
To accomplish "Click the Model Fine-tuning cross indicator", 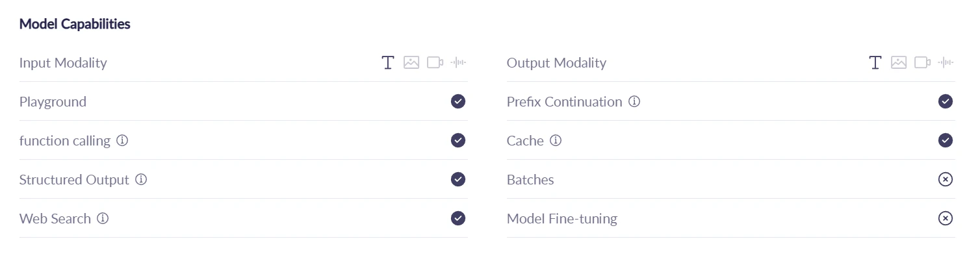I will pyautogui.click(x=946, y=218).
